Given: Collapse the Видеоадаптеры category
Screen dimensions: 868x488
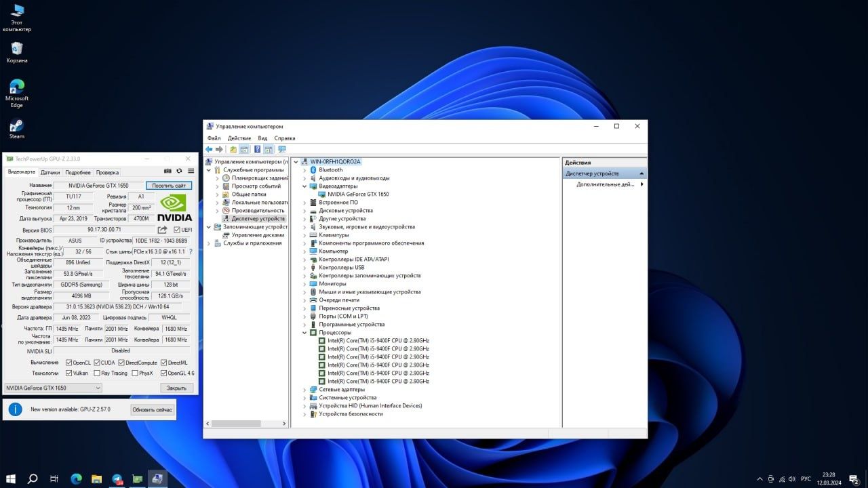Looking at the screenshot, I should pyautogui.click(x=305, y=186).
